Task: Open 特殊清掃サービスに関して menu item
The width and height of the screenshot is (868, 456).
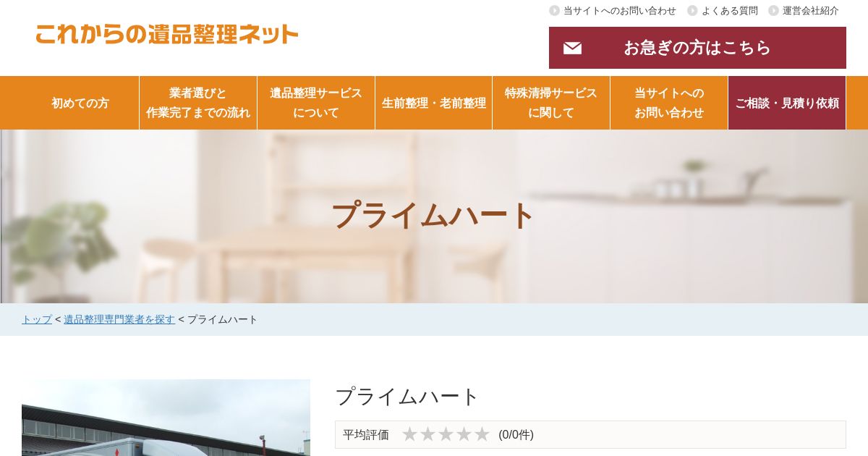Action: point(551,103)
